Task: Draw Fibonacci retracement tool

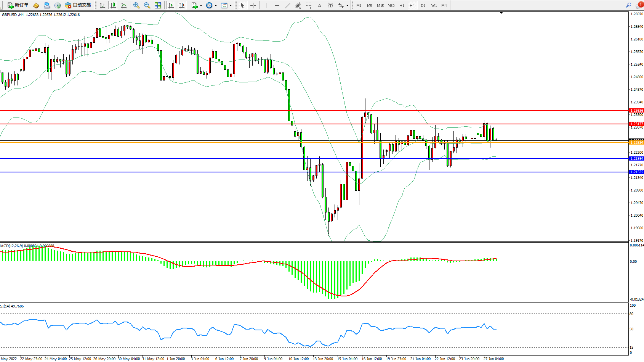Action: coord(309,5)
